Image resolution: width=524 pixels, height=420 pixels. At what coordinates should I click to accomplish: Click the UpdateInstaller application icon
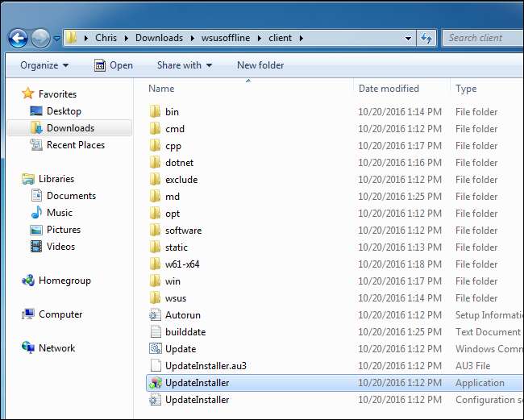[156, 383]
